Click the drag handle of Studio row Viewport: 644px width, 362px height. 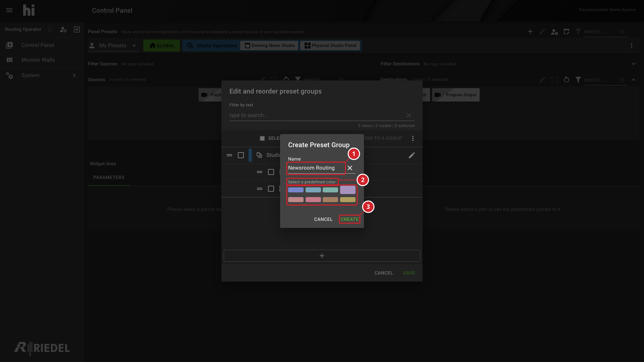tap(229, 155)
